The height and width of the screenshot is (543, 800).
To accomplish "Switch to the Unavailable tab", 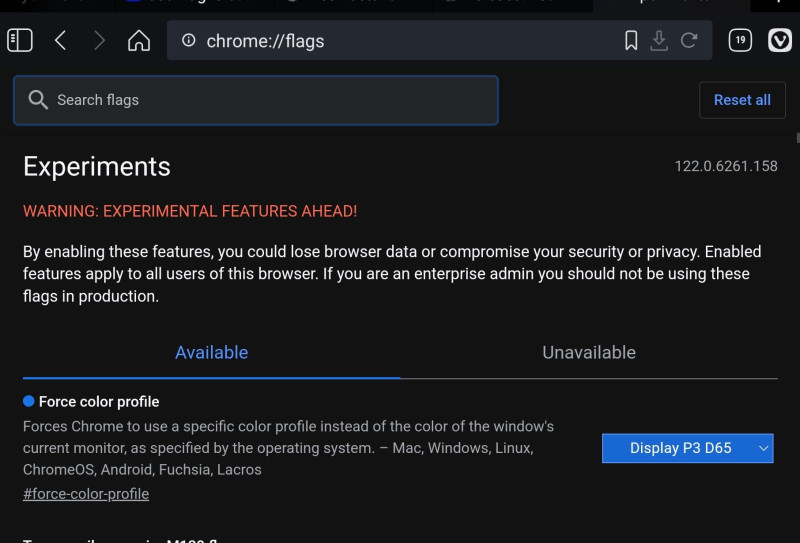I will tap(589, 353).
